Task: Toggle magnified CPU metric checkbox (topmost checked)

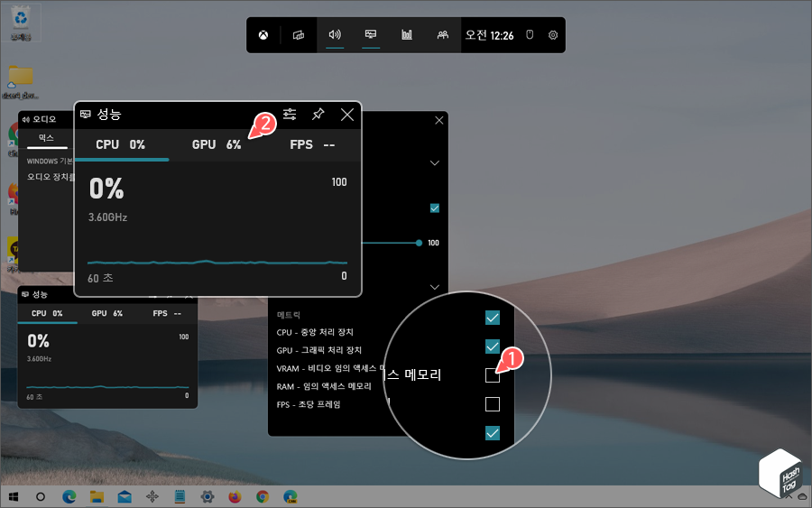Action: click(493, 318)
